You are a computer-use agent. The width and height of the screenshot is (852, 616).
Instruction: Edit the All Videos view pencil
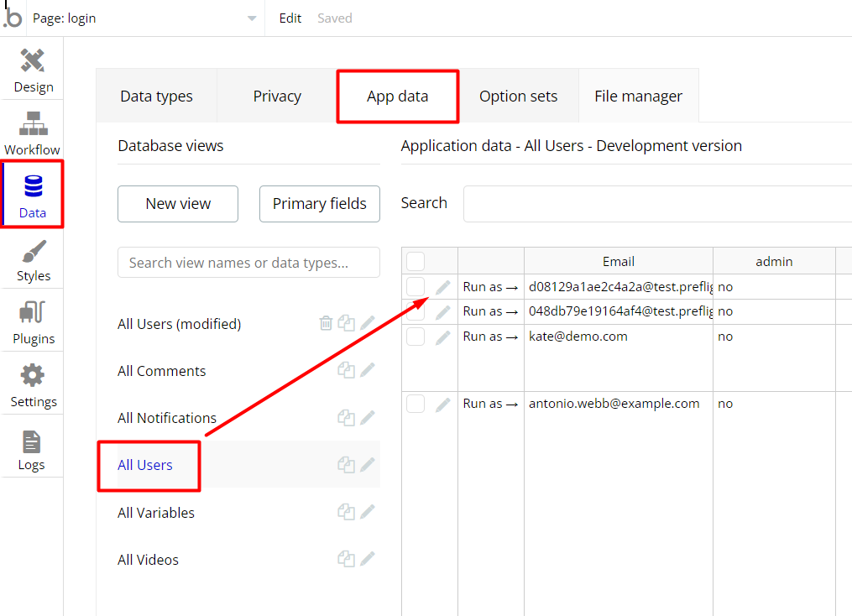(x=367, y=559)
